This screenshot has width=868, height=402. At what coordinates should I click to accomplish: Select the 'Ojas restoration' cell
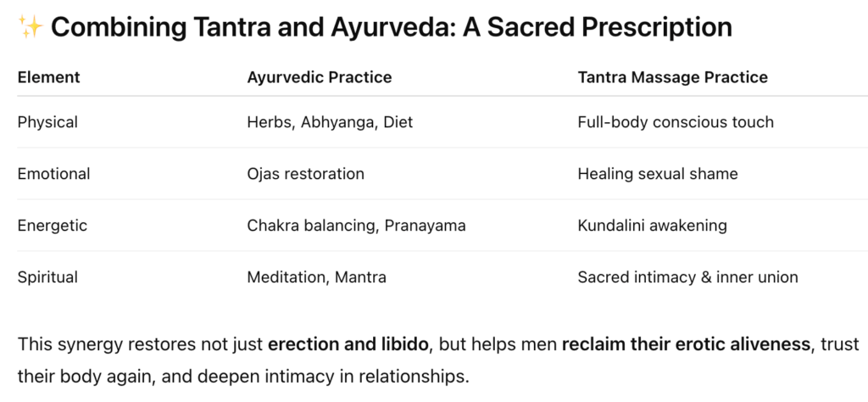click(x=305, y=174)
